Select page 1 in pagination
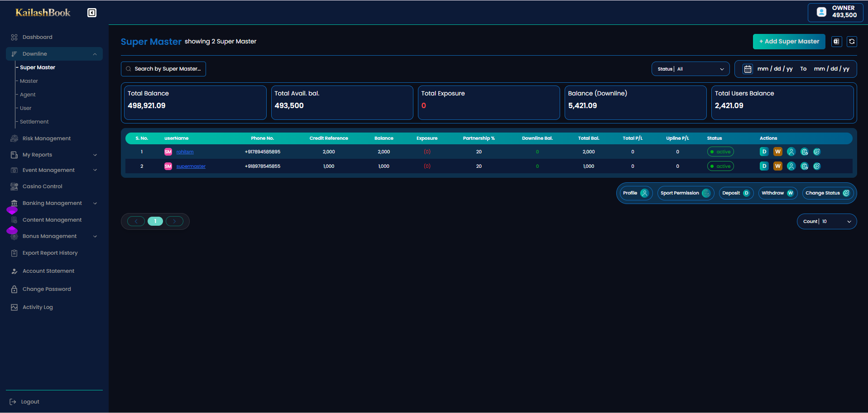 click(x=155, y=221)
